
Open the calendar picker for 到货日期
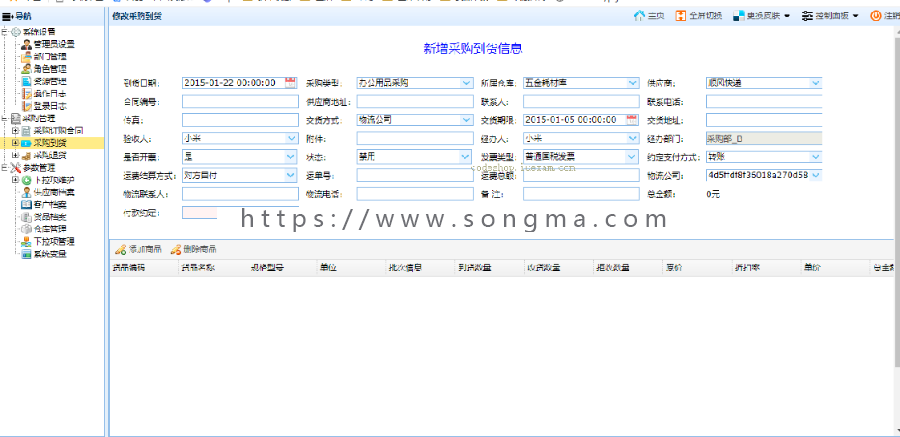coord(290,83)
